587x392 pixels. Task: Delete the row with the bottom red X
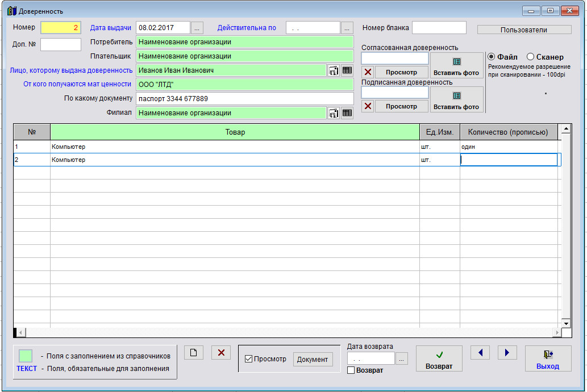pos(221,353)
